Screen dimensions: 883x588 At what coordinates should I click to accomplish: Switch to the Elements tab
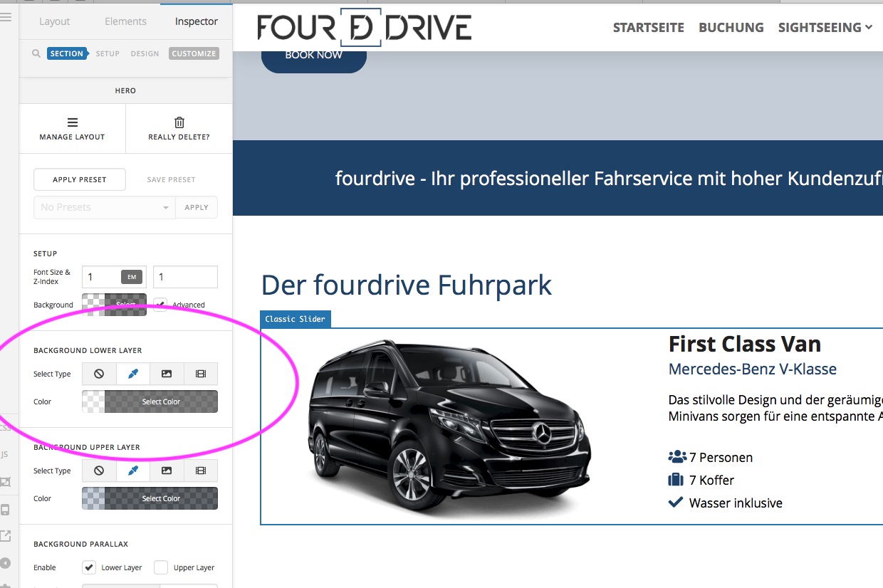pyautogui.click(x=125, y=21)
